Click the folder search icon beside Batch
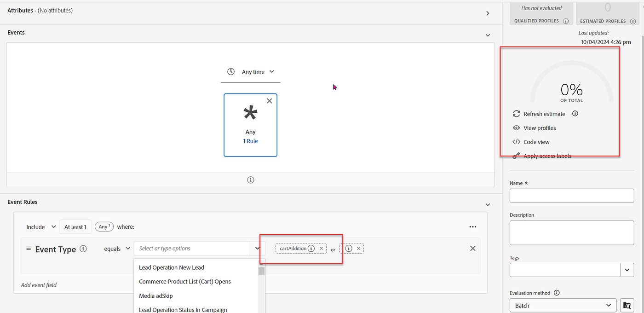The width and height of the screenshot is (644, 313). tap(627, 305)
